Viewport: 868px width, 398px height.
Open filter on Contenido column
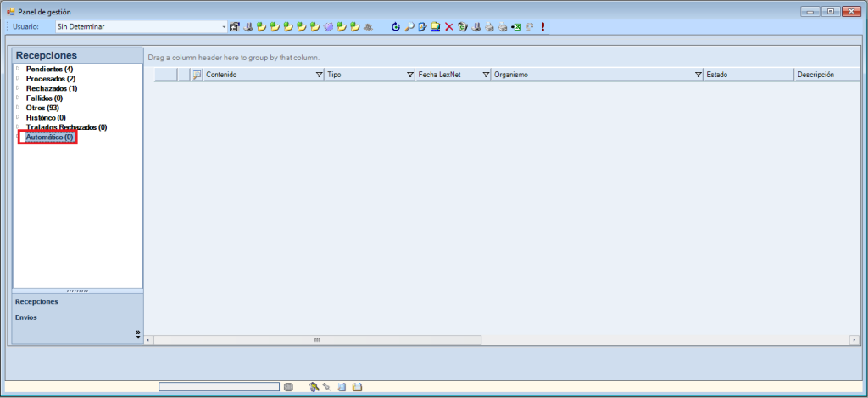319,75
